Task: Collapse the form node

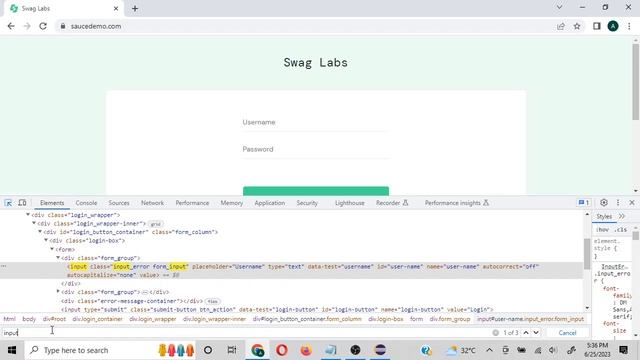Action: [x=52, y=249]
